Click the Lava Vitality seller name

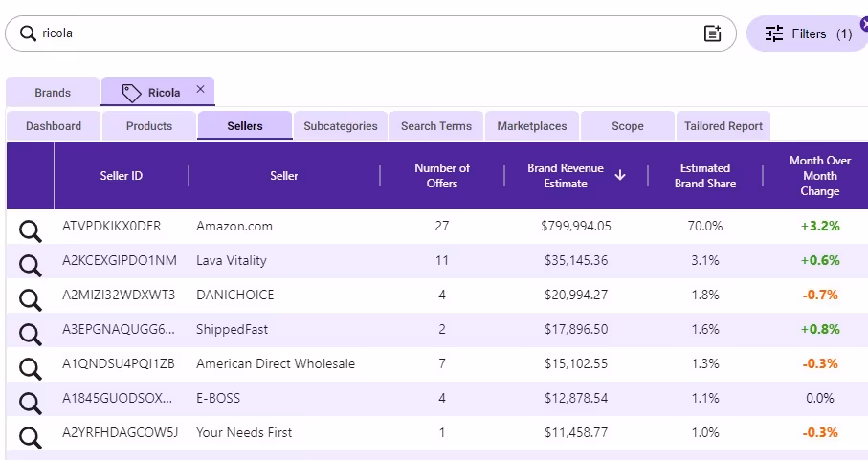(x=232, y=260)
